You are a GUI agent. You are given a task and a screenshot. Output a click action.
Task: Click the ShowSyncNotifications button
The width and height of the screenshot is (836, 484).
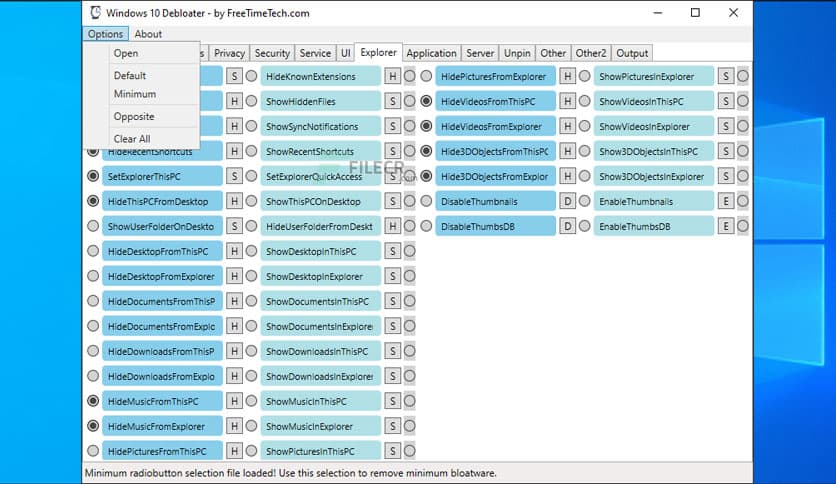(320, 126)
